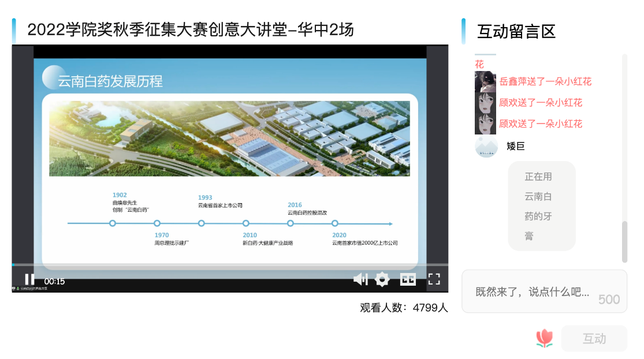Click the lecture title 2022学院奖秋季征集大赛
This screenshot has width=644, height=359.
point(191,29)
